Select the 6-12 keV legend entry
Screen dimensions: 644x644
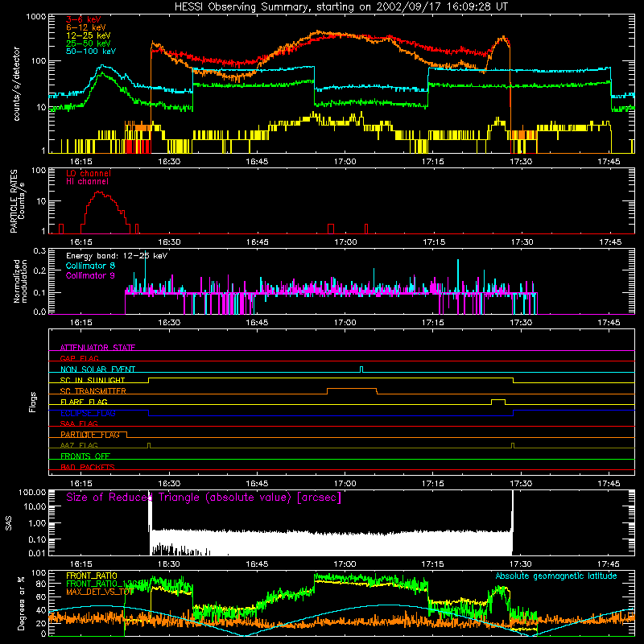(x=86, y=27)
